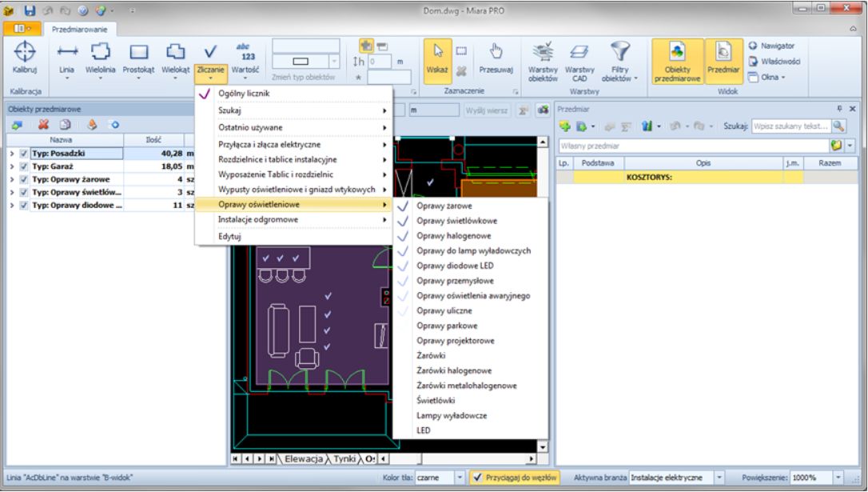Viewport: 868px width, 492px height.
Task: Open the Aktywna branża dropdown
Action: pos(719,478)
